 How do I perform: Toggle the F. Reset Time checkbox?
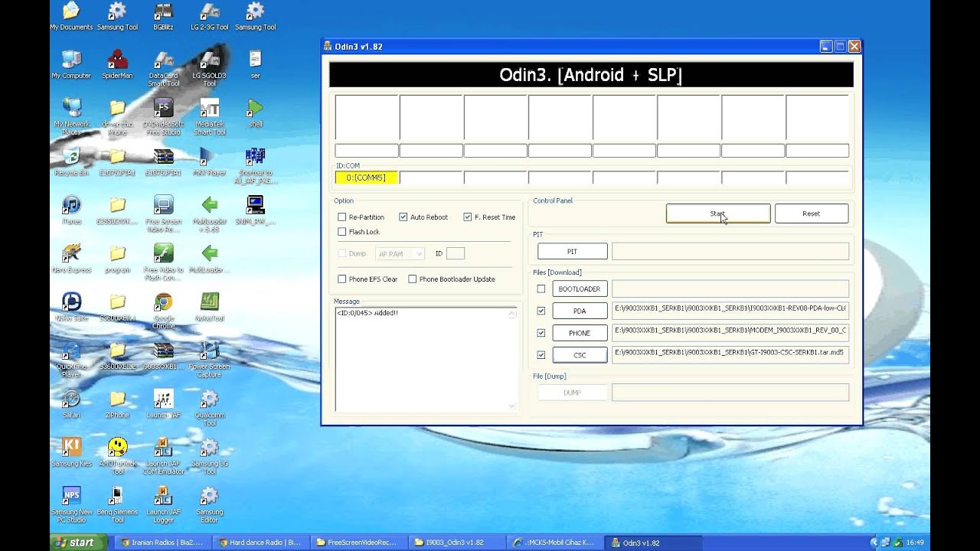click(468, 217)
